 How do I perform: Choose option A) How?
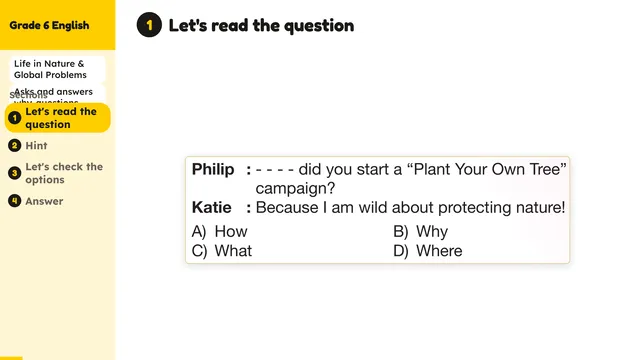(220, 231)
